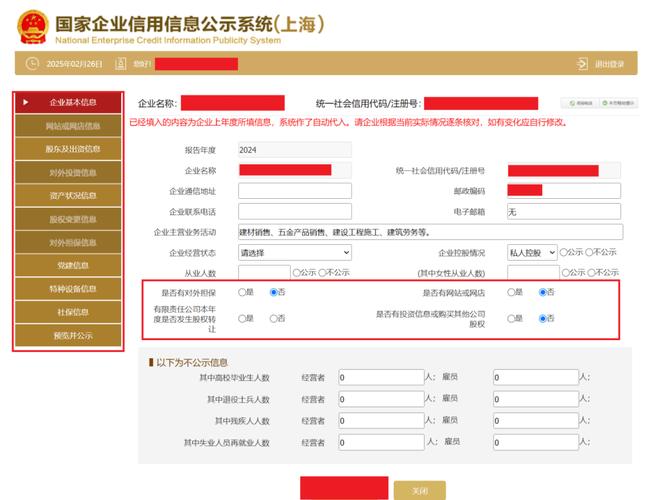Choose 否 for 本年度是否发生股权转让
Image resolution: width=655 pixels, height=500 pixels.
point(274,319)
